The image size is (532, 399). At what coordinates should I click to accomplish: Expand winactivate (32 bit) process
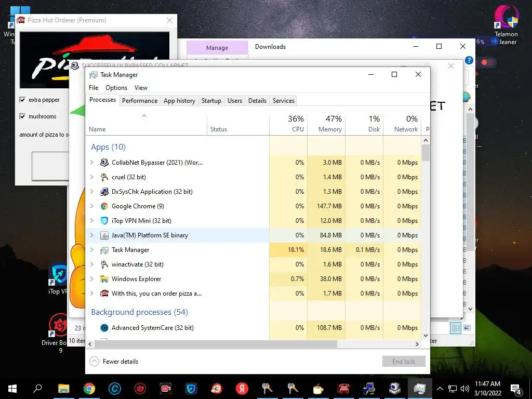tap(91, 264)
